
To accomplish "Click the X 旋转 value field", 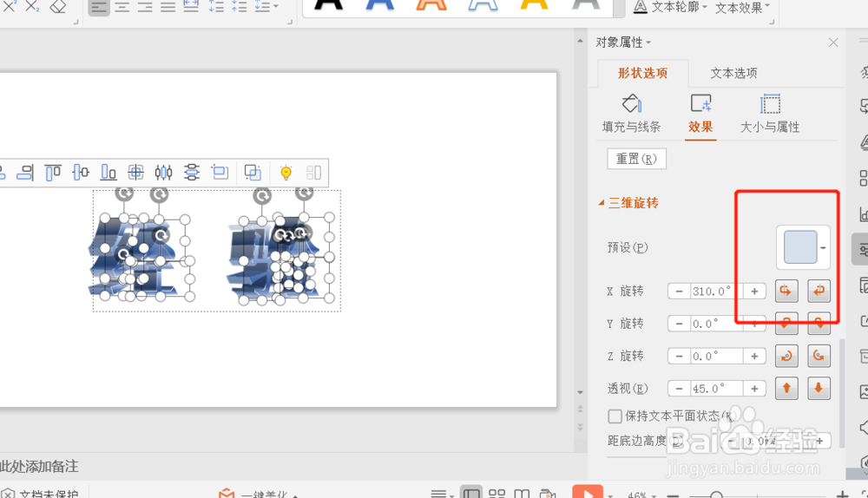I will (x=717, y=291).
